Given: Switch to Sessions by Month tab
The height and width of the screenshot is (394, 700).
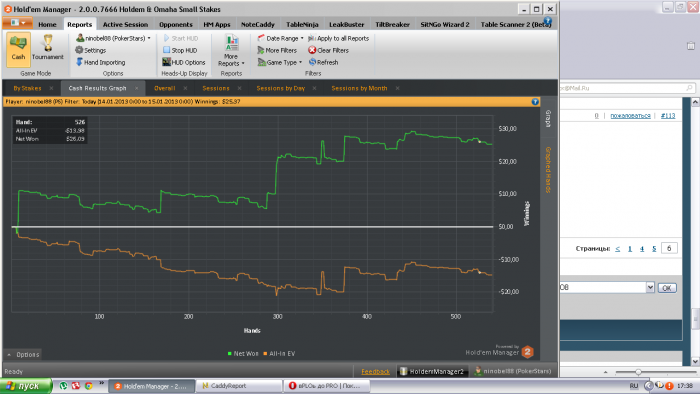Looking at the screenshot, I should click(x=359, y=88).
